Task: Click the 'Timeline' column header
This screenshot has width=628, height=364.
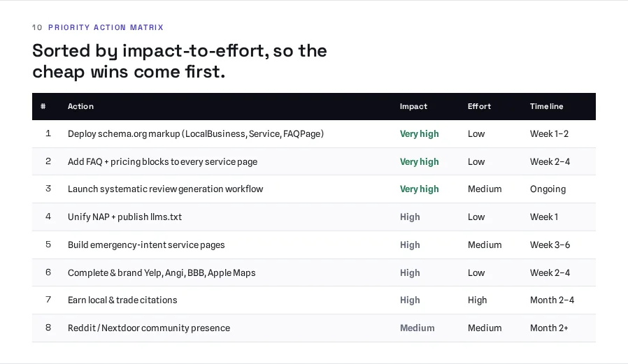Action: point(546,106)
